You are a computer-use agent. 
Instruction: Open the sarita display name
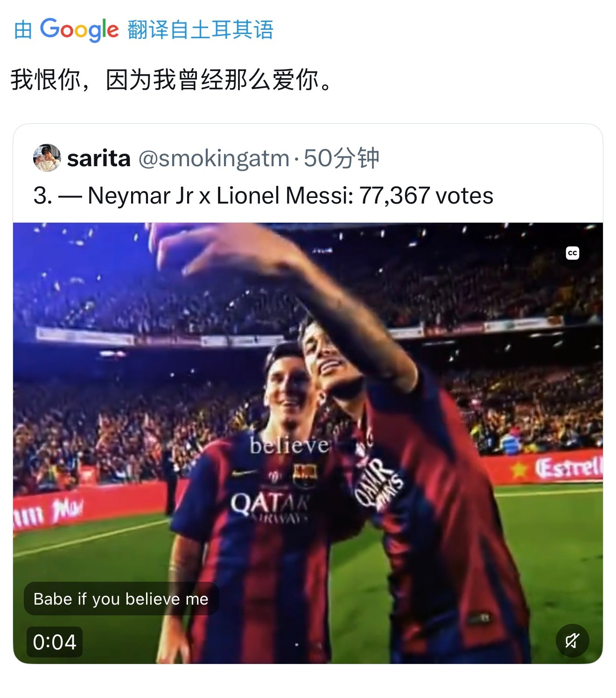(98, 158)
